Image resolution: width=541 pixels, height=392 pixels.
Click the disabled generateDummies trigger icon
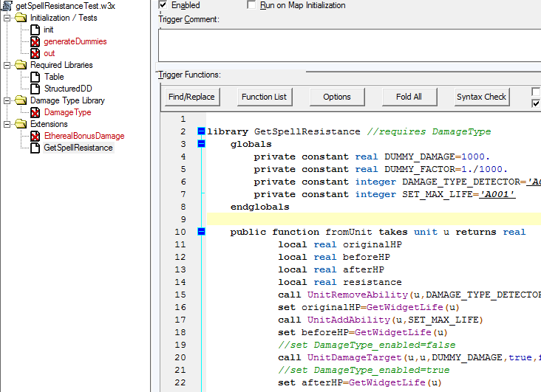tap(35, 42)
